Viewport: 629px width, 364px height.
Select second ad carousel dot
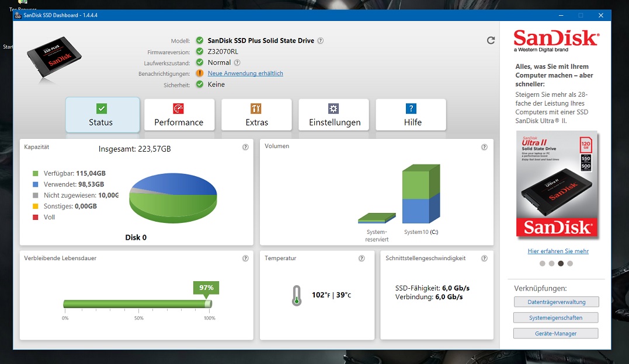pos(551,264)
